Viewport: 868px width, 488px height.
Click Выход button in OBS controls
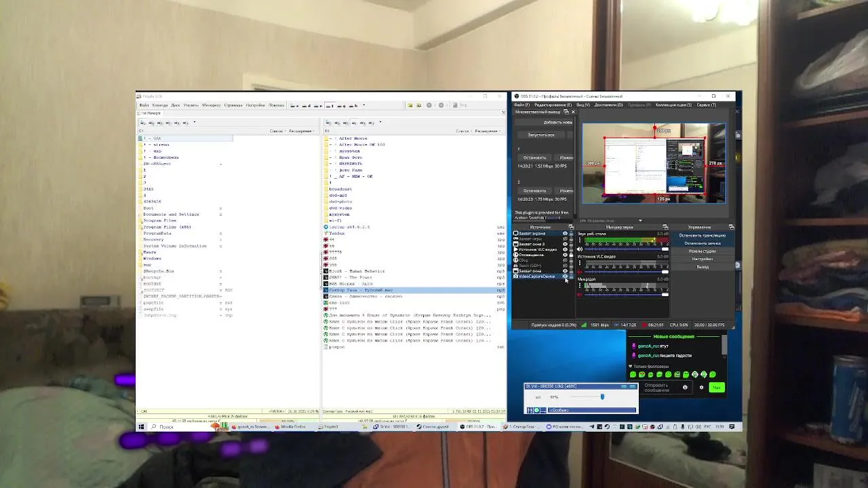pyautogui.click(x=702, y=267)
